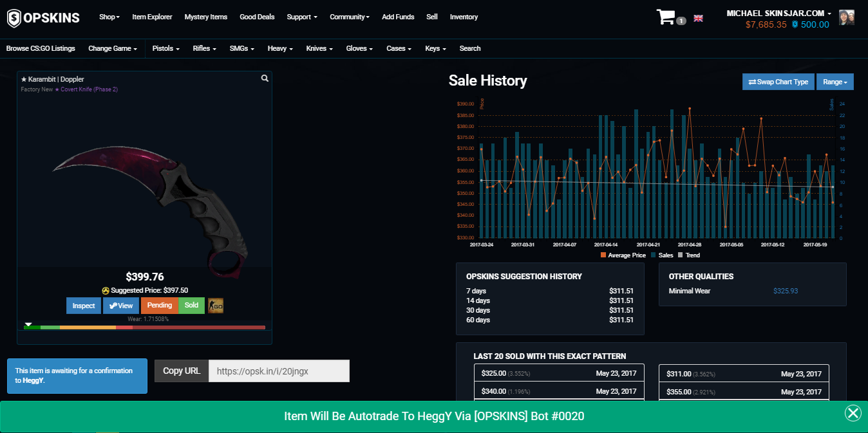This screenshot has width=868, height=433.
Task: Click the $340.00 sold entry
Action: (x=559, y=391)
